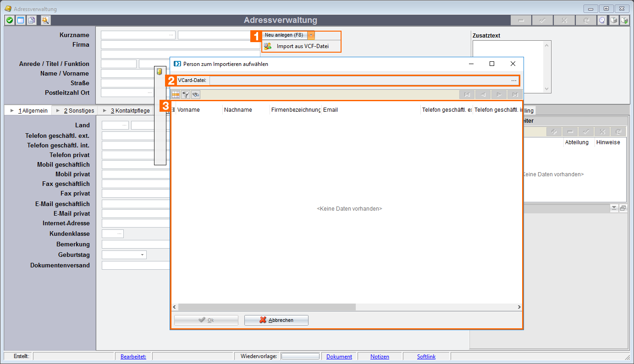
Task: Open the Geburtstag date dropdown
Action: click(142, 255)
